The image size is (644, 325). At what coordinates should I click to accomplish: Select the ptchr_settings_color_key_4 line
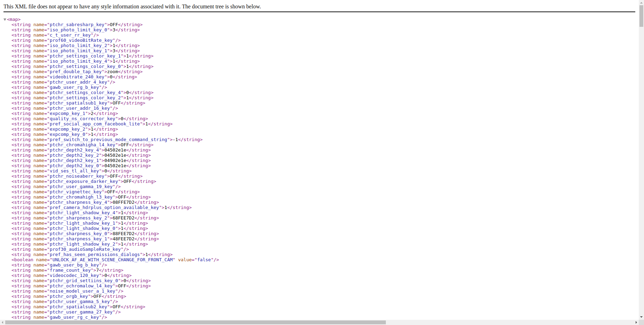[82, 93]
